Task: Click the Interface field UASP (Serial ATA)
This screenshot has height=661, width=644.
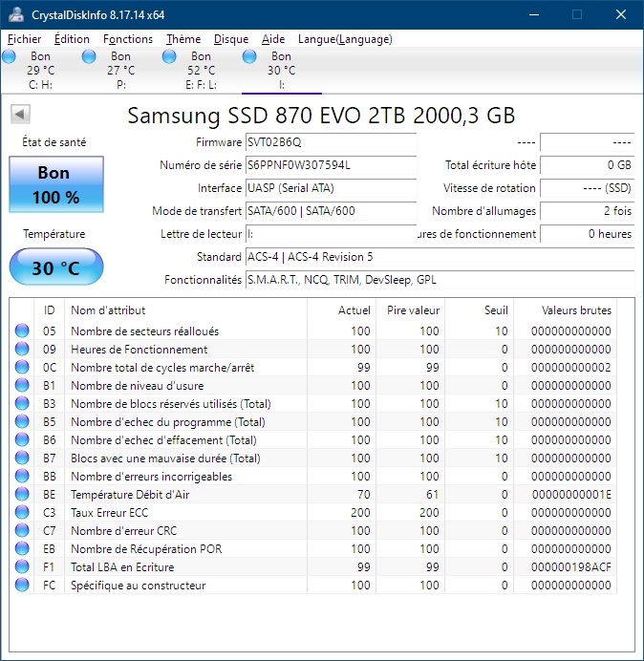Action: coord(331,187)
